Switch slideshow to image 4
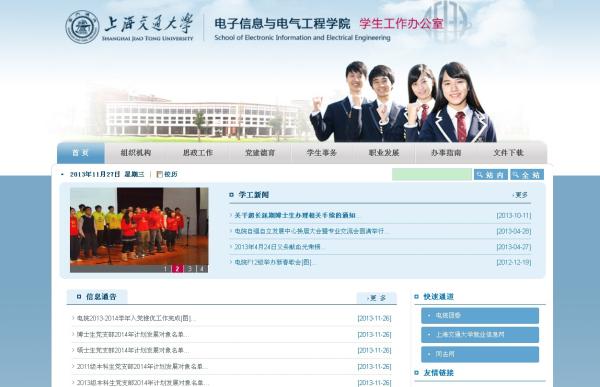 point(202,269)
